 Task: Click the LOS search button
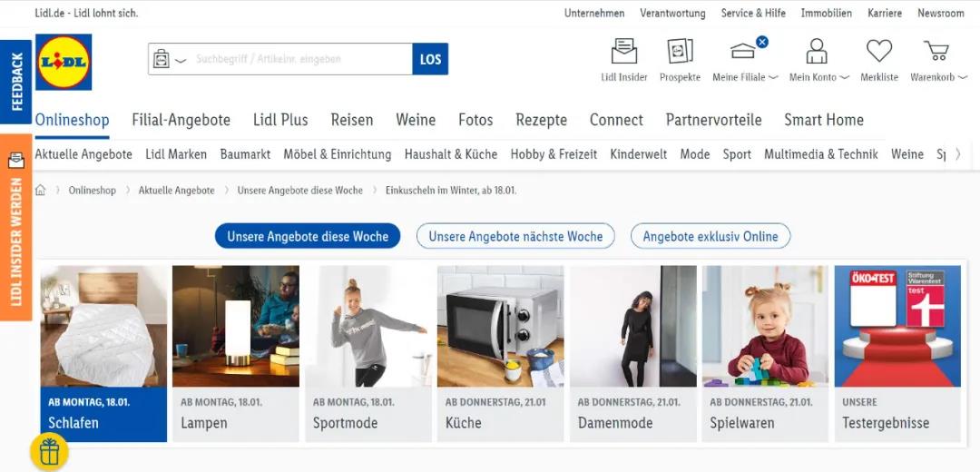[430, 59]
